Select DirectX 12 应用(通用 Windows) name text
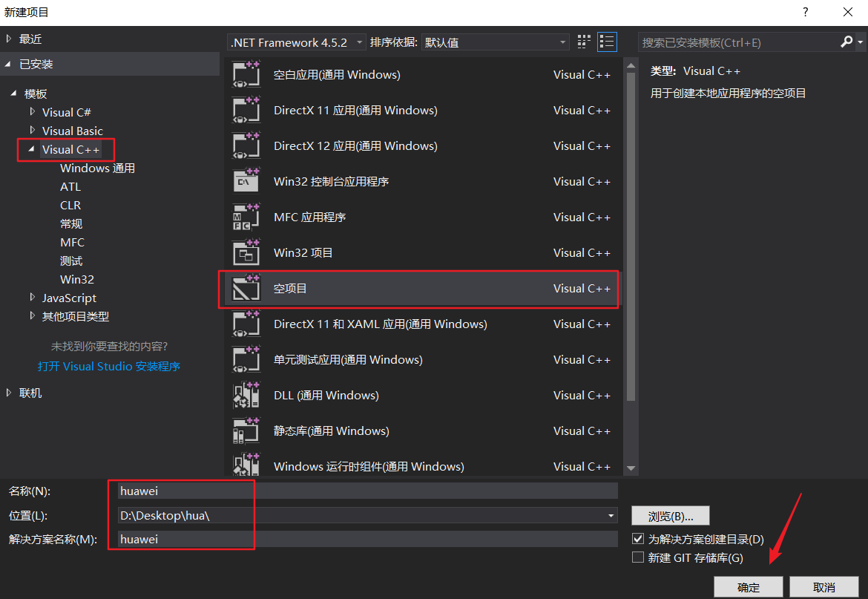The height and width of the screenshot is (599, 868). [355, 146]
